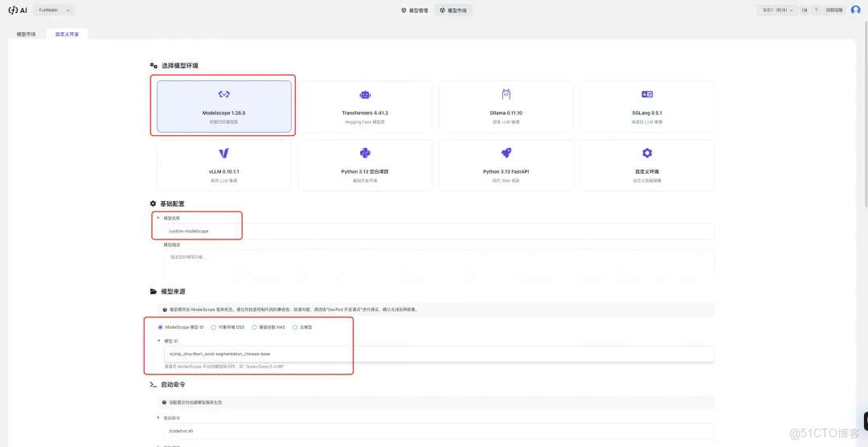Switch to the 自定义开发 tab
Viewport: 868px width, 447px height.
coord(67,35)
